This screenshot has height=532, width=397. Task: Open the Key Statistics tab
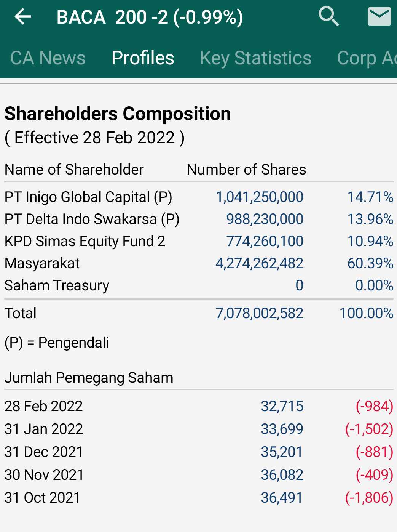point(255,58)
